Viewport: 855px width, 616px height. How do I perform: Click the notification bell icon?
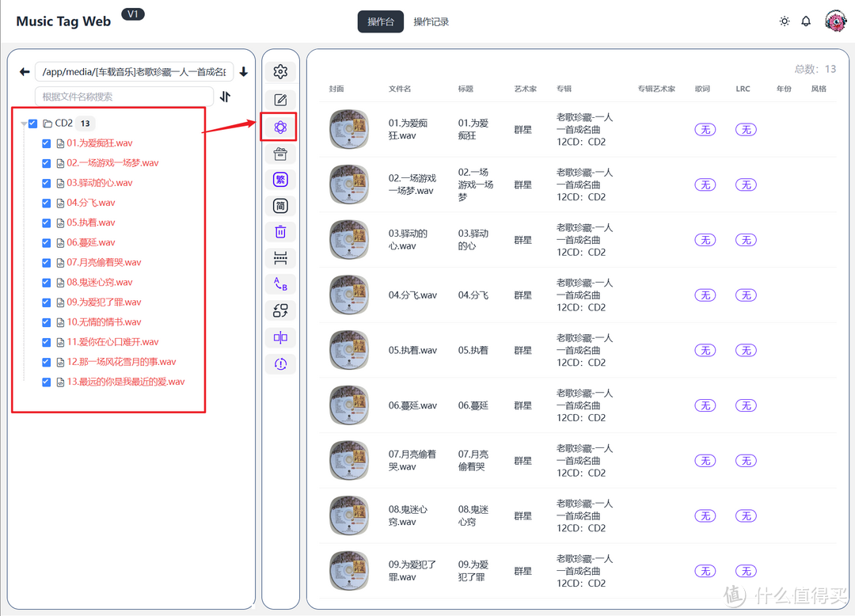[806, 21]
